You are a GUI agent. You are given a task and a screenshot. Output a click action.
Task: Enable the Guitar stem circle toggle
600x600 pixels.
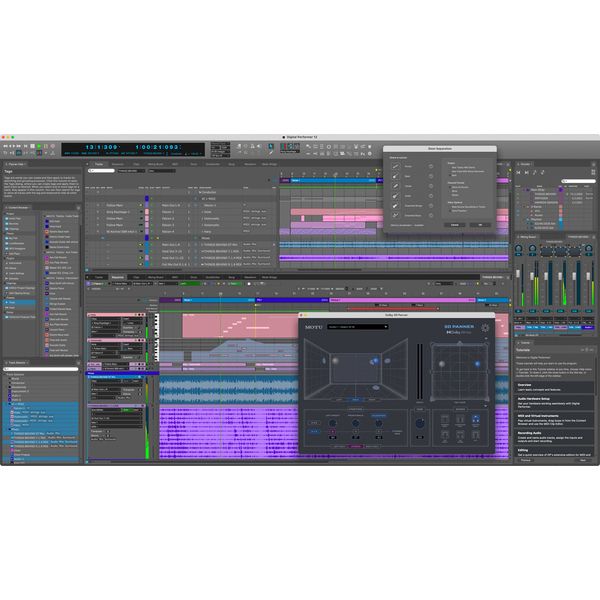[431, 196]
